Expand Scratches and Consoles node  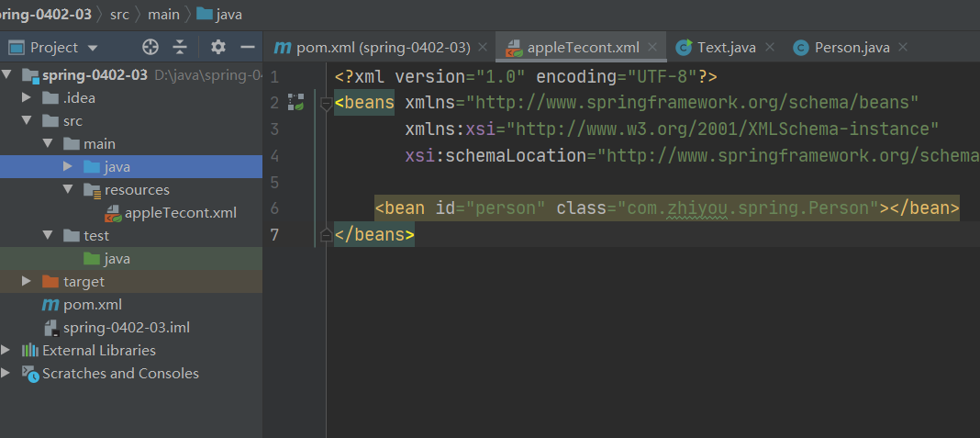[6, 374]
